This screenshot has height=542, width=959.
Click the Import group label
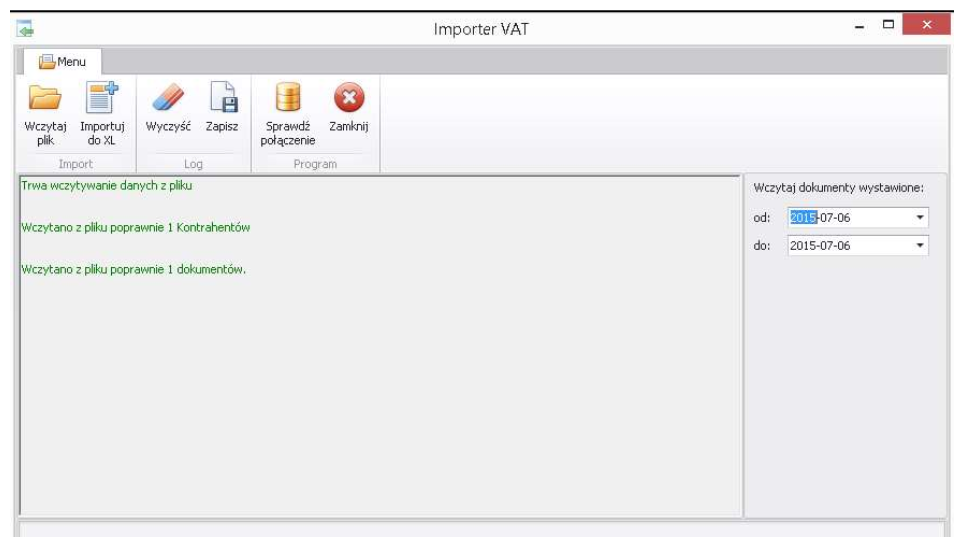coord(75,164)
